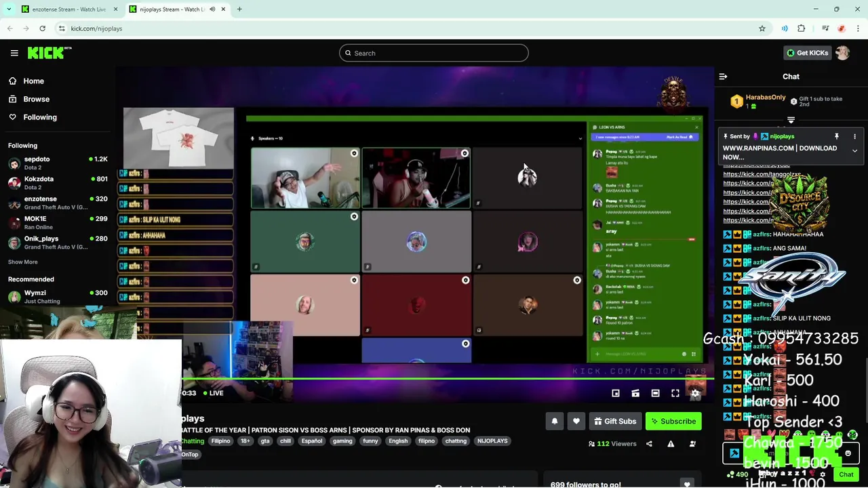
Task: Open a new browser tab
Action: click(239, 9)
